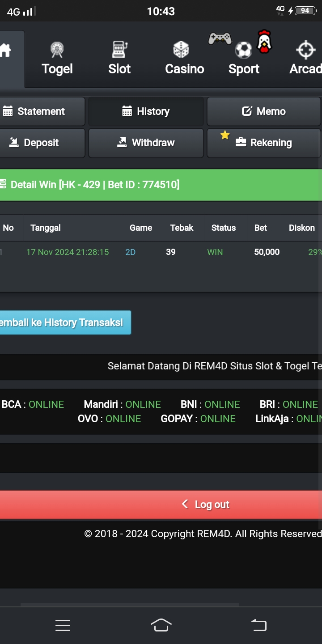Tap the game controller icon
This screenshot has width=322, height=644.
pos(220,38)
